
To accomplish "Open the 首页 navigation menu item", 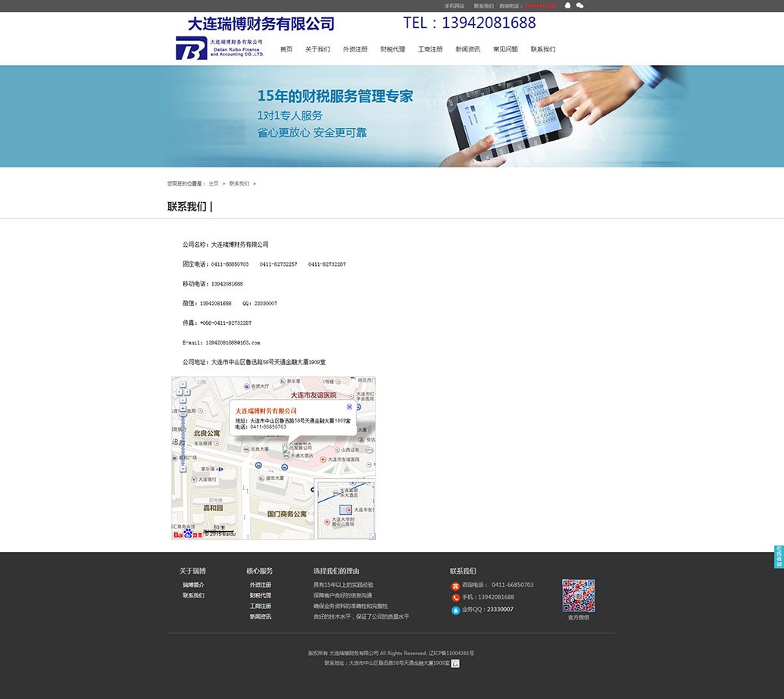I will coord(286,49).
